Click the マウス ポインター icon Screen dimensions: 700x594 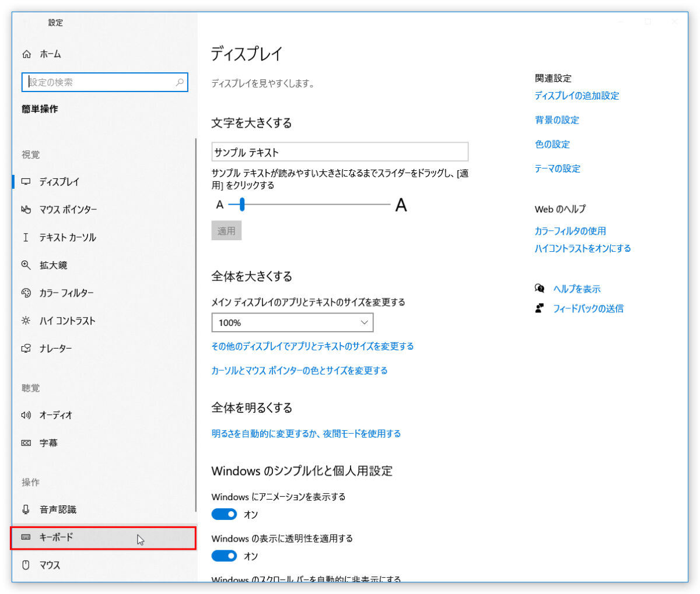pos(26,209)
